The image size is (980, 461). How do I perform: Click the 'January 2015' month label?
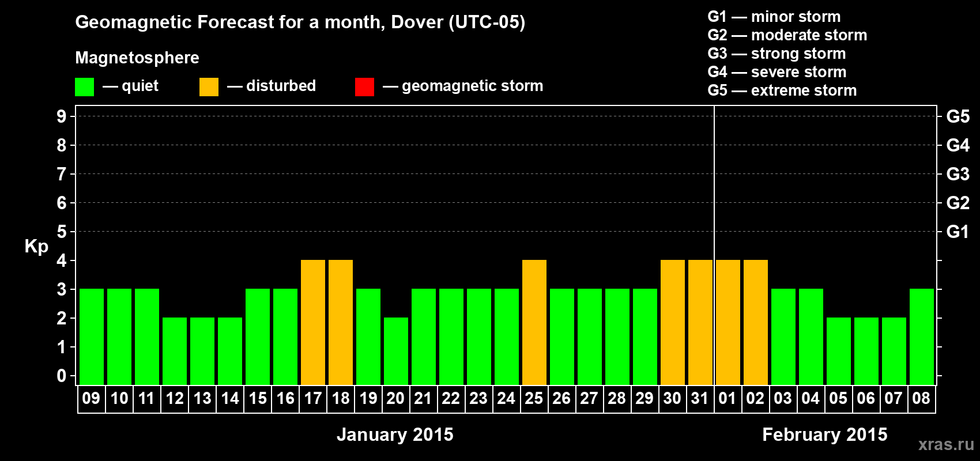pos(395,434)
